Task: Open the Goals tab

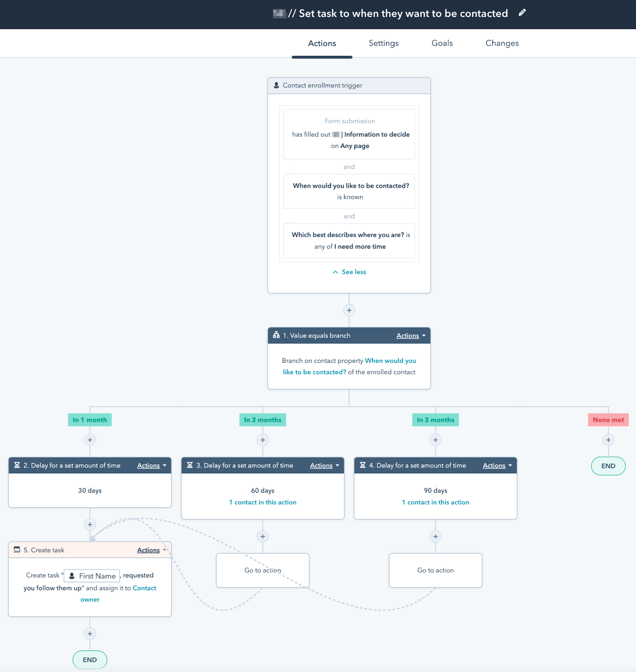Action: [x=442, y=43]
